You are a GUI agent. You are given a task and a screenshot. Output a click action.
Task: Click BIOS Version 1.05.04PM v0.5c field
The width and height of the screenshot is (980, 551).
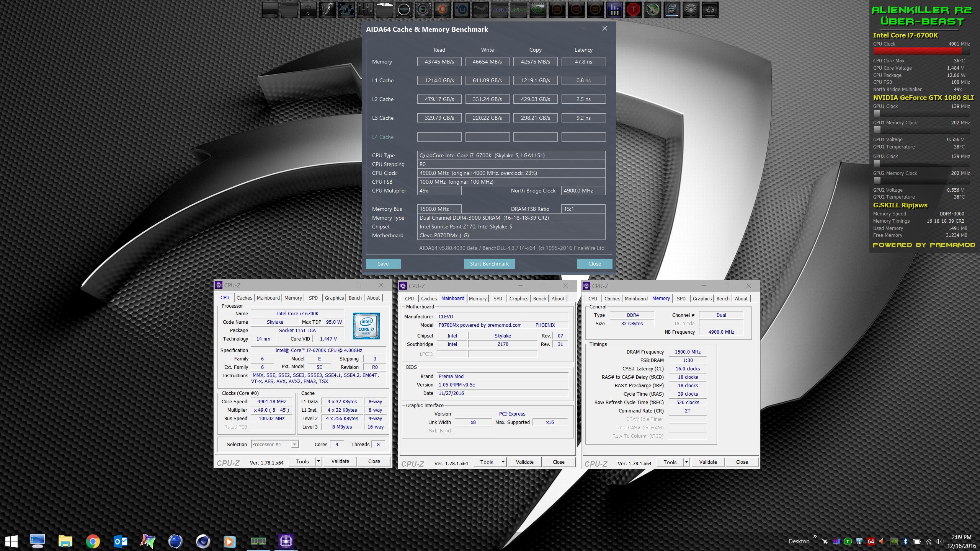(503, 385)
